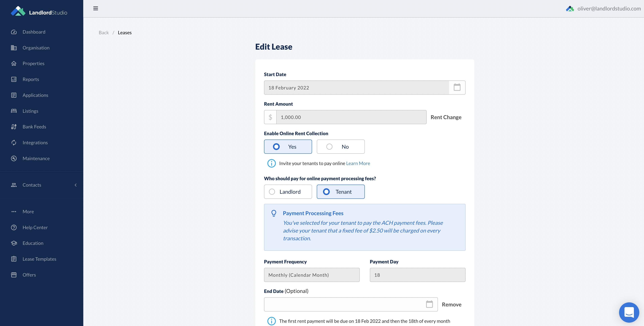644x326 pixels.
Task: Open Properties from the sidebar
Action: tap(34, 63)
